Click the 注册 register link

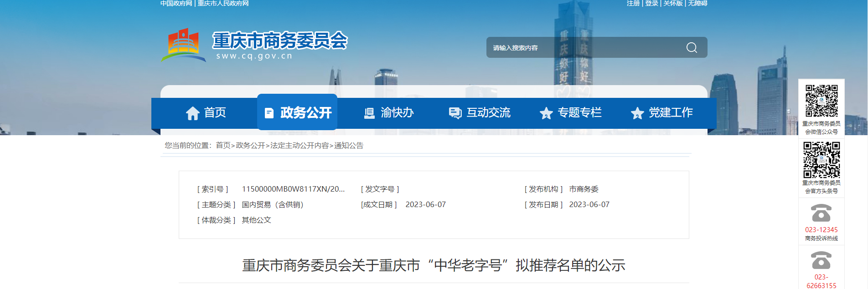pos(633,4)
